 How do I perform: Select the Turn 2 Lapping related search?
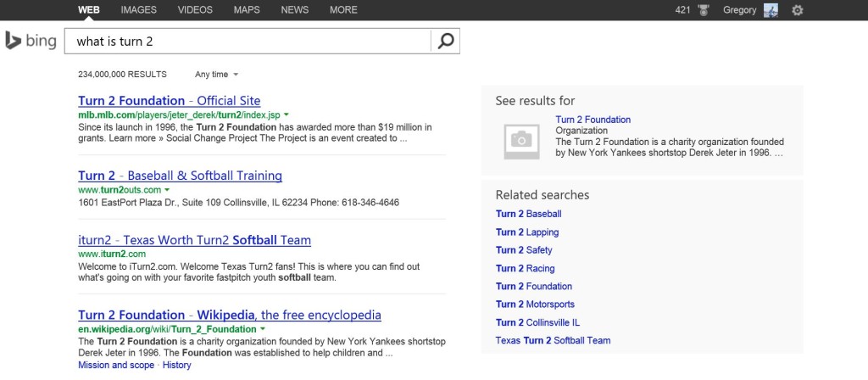pyautogui.click(x=527, y=232)
